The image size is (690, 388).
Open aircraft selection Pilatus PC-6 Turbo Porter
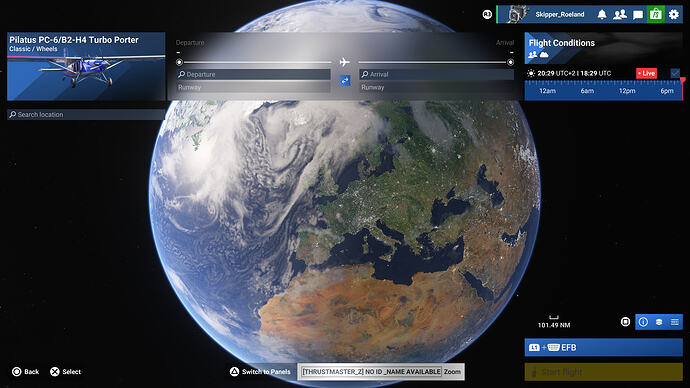tap(86, 66)
